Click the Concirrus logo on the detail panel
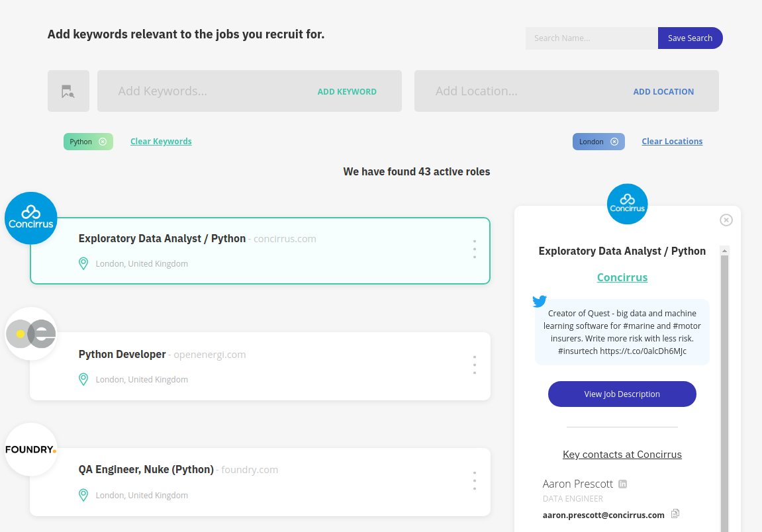The image size is (762, 532). tap(628, 204)
